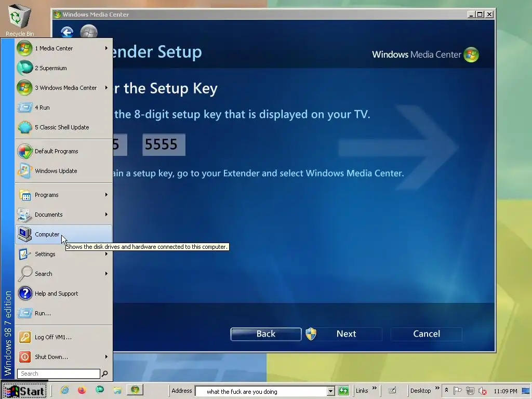Click the taskbar Address input field
This screenshot has height=399, width=532.
tap(262, 391)
